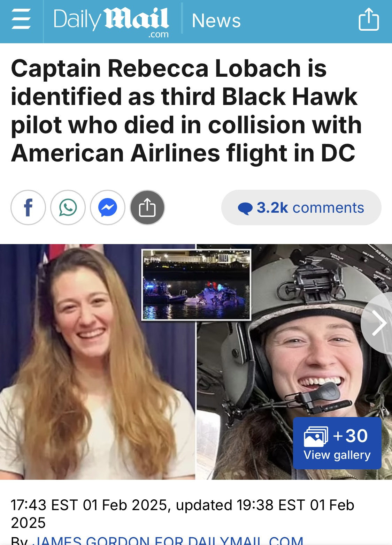This screenshot has width=392, height=545.
Task: View the 3.2k comments
Action: pos(301,207)
